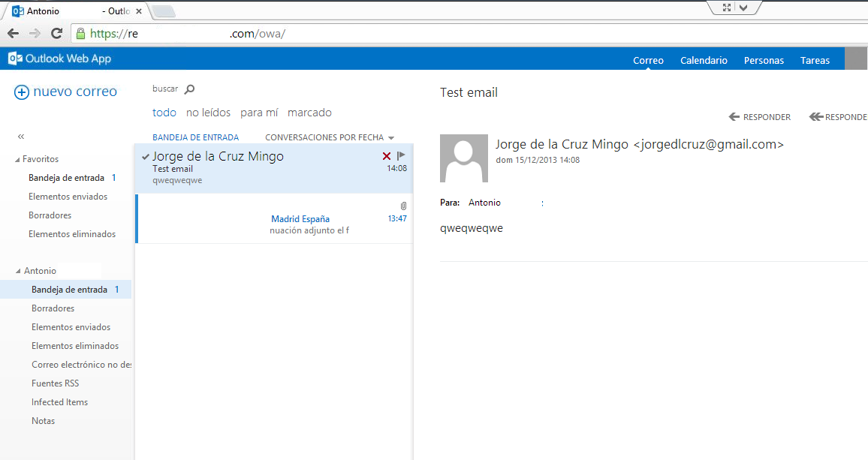
Task: Open the Personas tab
Action: (764, 60)
